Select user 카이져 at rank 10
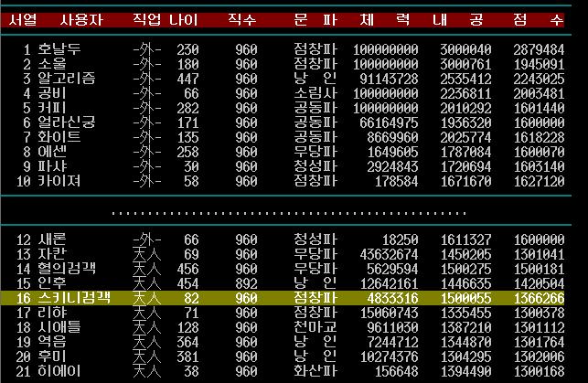Screen dimensions: 588x383 pos(59,181)
